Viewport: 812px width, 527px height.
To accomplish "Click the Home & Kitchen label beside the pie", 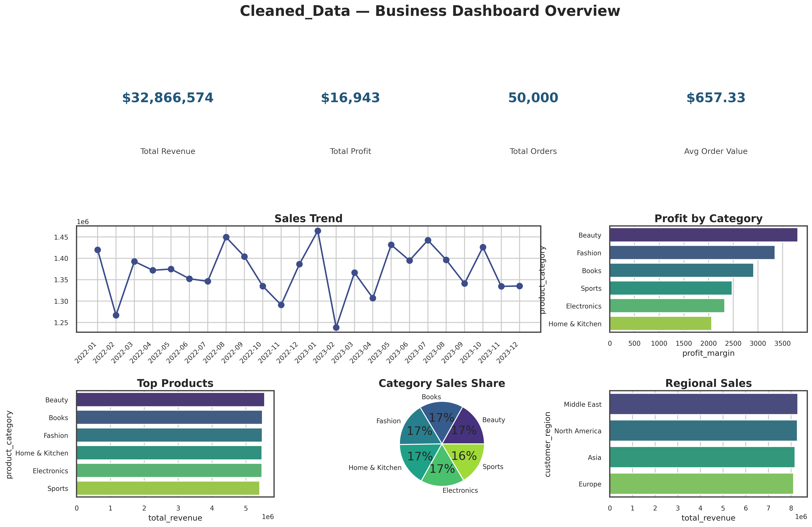I will pyautogui.click(x=375, y=468).
